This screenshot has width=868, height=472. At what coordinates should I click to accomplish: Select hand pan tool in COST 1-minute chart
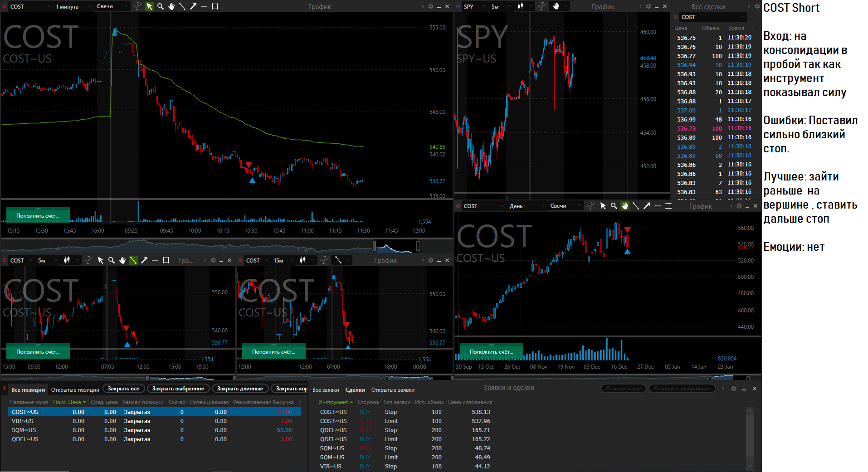pyautogui.click(x=171, y=6)
